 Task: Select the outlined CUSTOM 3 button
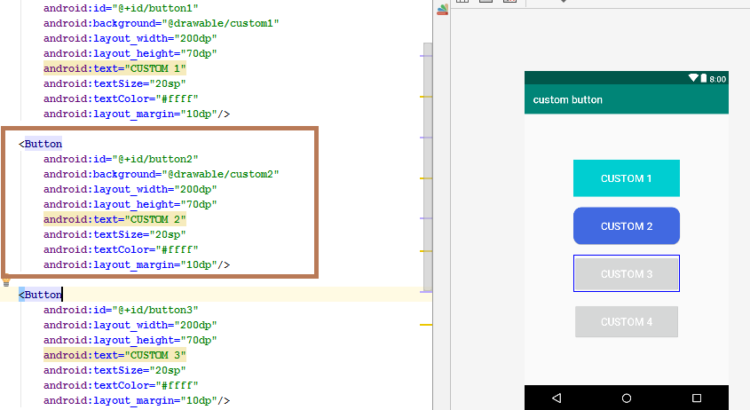click(626, 274)
